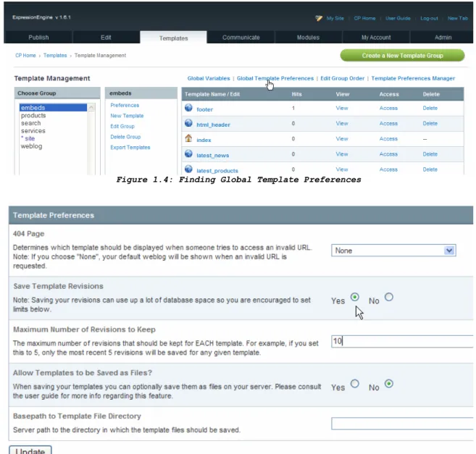Click the Choose Group list scroll up arrow

tap(91, 108)
